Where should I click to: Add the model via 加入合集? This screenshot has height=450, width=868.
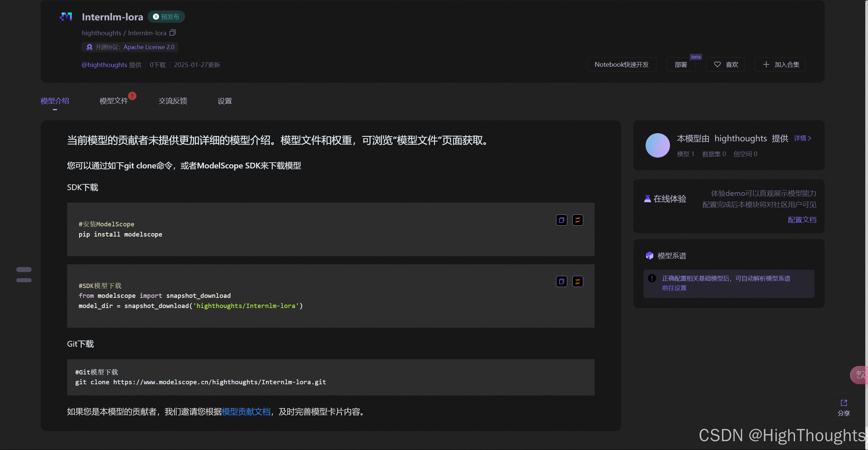click(780, 64)
